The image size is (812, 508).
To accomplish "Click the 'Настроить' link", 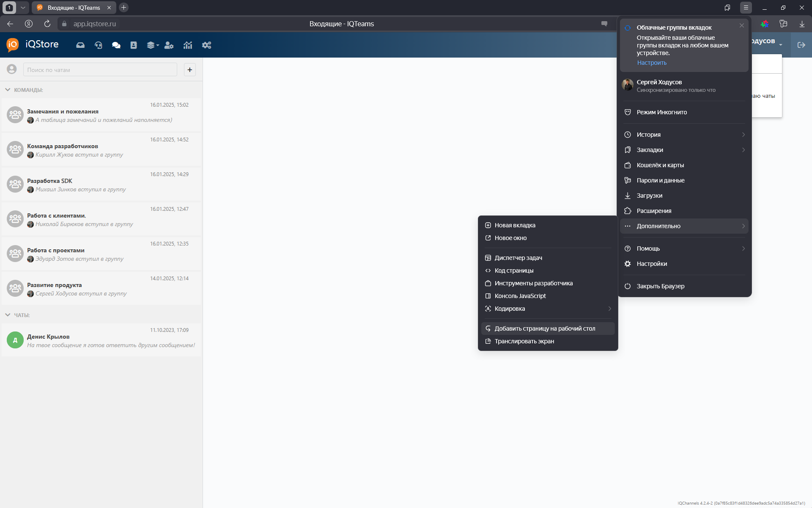I will click(x=652, y=63).
